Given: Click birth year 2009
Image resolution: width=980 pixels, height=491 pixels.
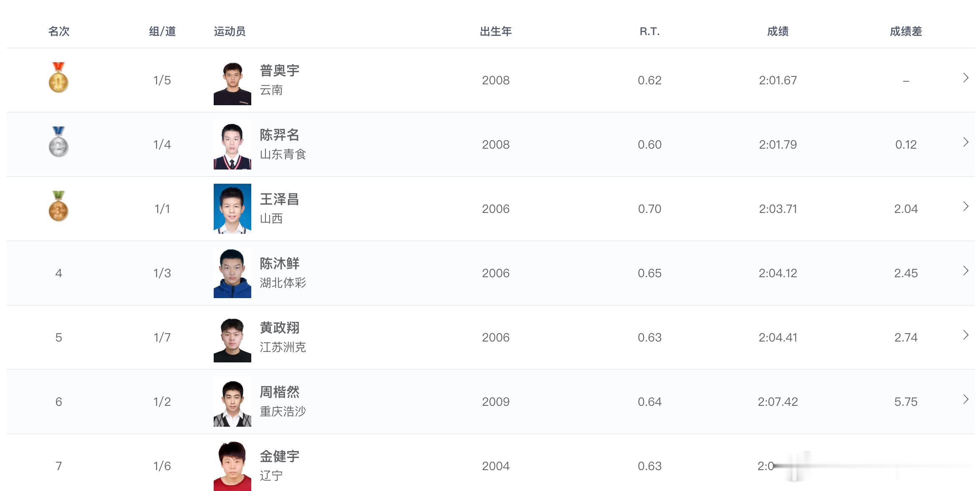Looking at the screenshot, I should pos(496,402).
